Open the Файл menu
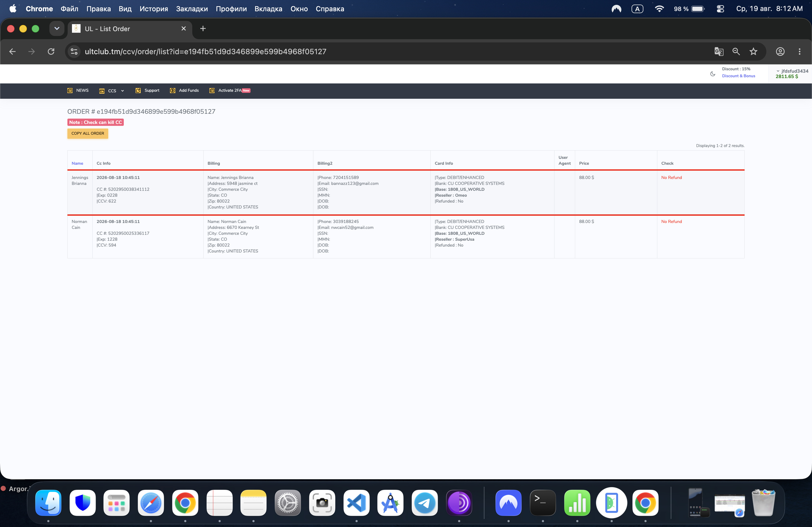The height and width of the screenshot is (527, 812). pyautogui.click(x=70, y=9)
